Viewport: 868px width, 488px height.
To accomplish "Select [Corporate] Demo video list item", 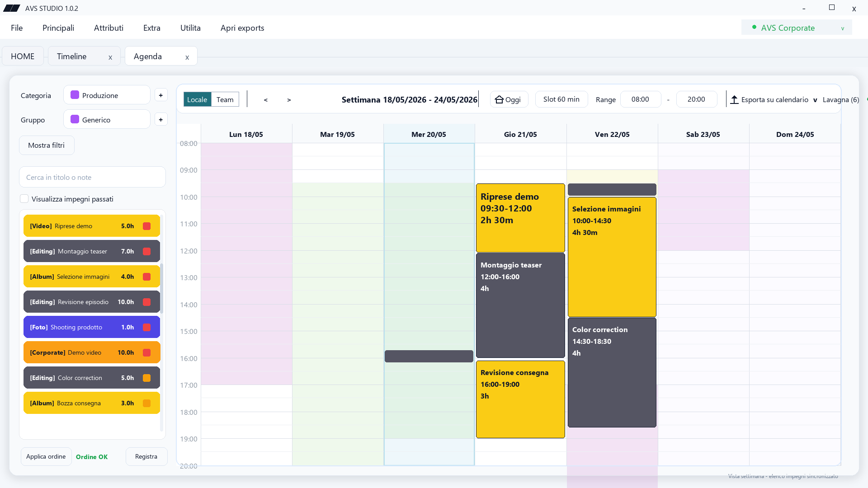I will tap(92, 352).
